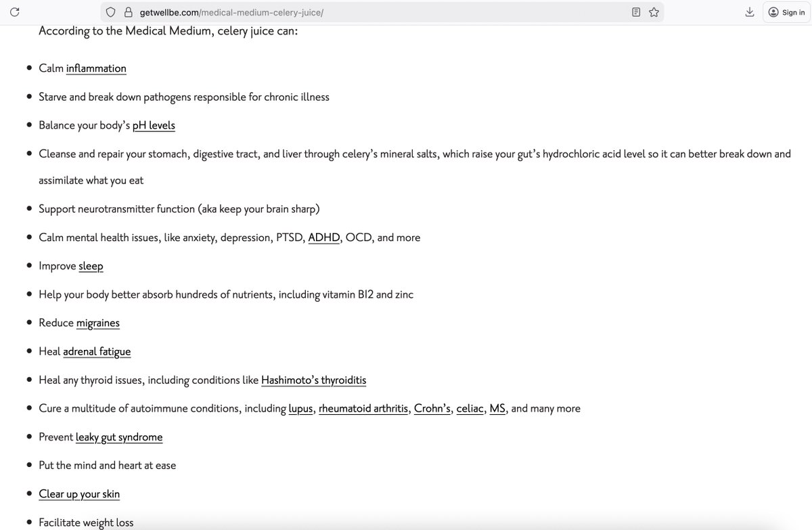This screenshot has width=812, height=530.
Task: Click 'Put the mind and heart at ease'
Action: click(108, 465)
